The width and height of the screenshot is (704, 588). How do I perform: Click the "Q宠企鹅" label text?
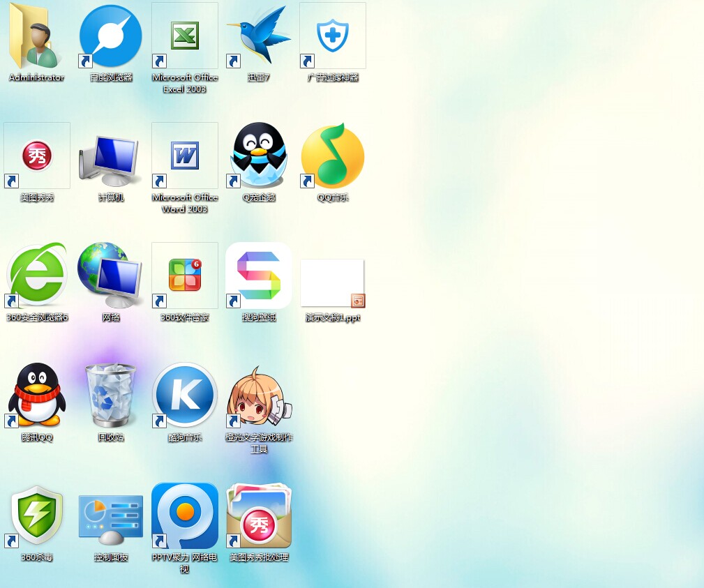coord(259,197)
